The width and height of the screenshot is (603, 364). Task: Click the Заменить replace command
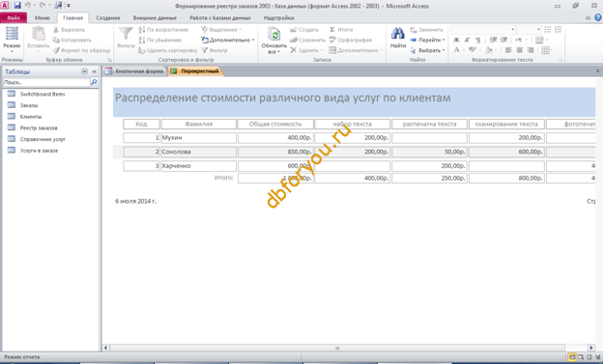click(x=427, y=30)
